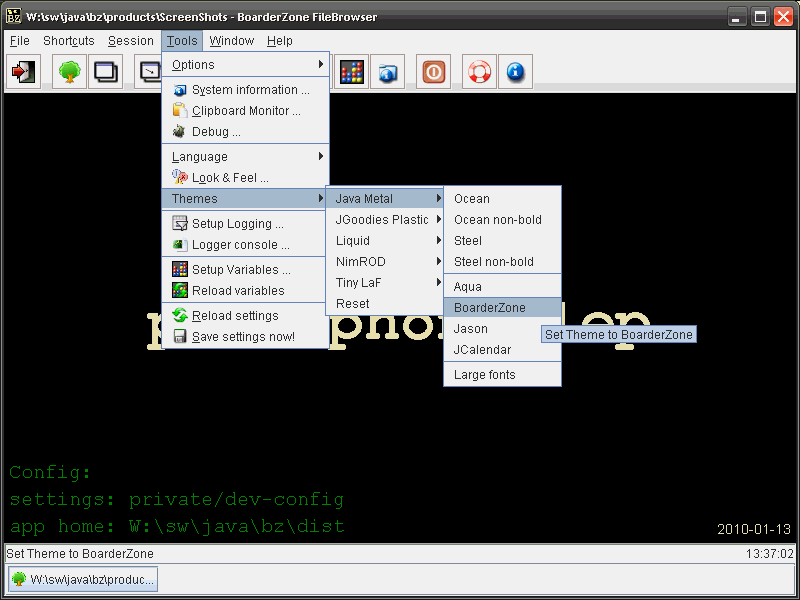The image size is (800, 600).
Task: Click the red lifebuoy help toolbar icon
Action: tap(480, 72)
